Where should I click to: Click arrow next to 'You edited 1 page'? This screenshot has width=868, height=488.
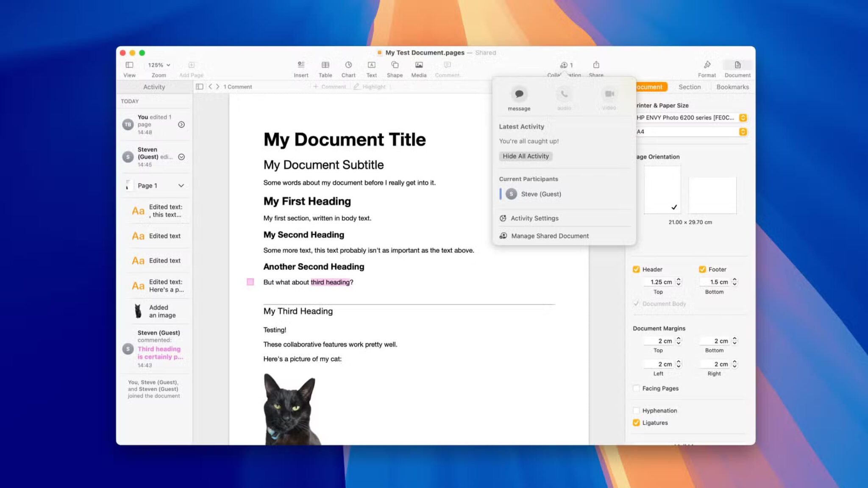pos(181,125)
